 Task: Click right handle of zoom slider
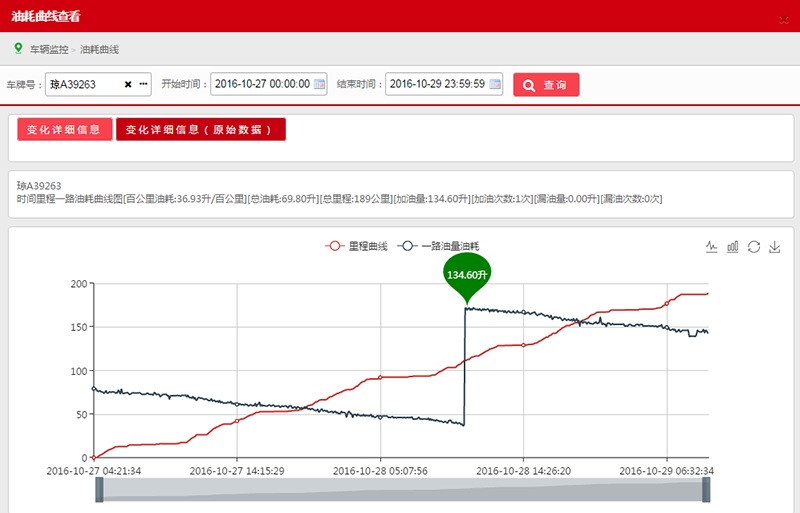(x=706, y=489)
